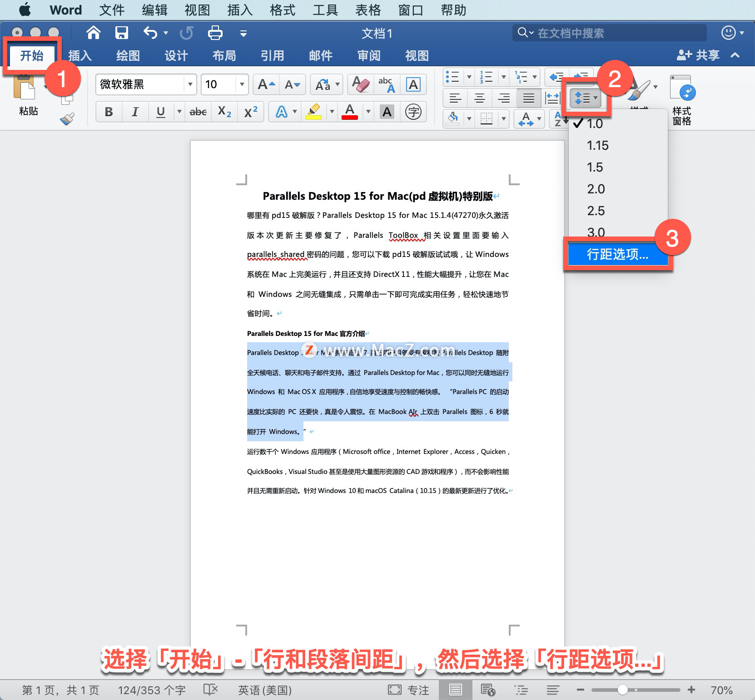The image size is (755, 700).
Task: Select 1.15 line spacing
Action: [618, 145]
